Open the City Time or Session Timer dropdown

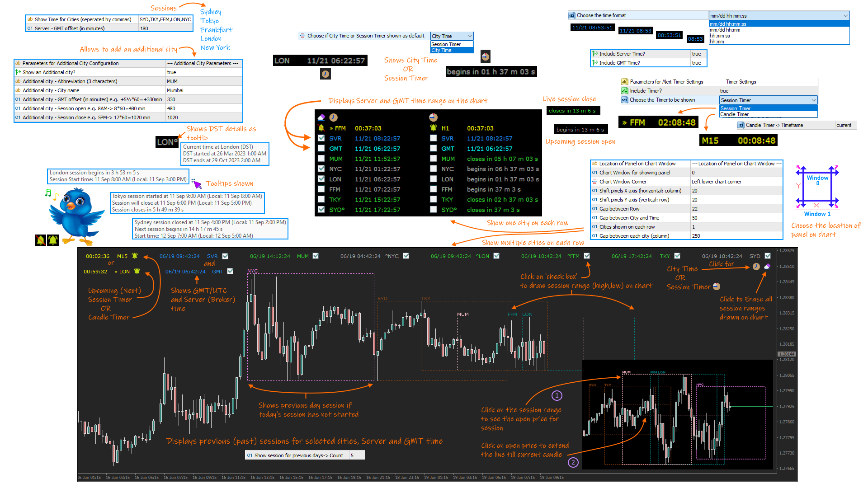click(x=451, y=36)
